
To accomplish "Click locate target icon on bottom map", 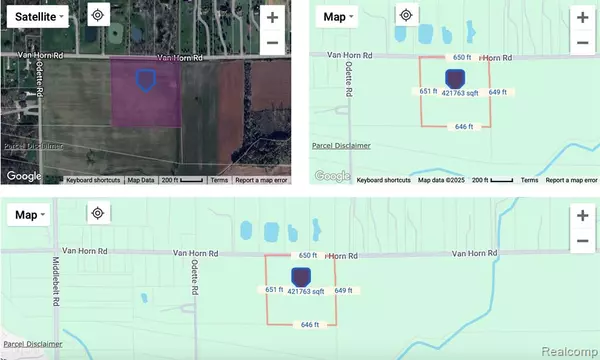I will coord(98,213).
